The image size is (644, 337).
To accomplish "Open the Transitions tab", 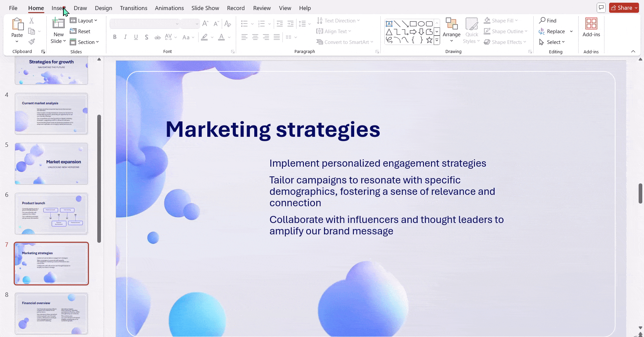I will pyautogui.click(x=133, y=8).
